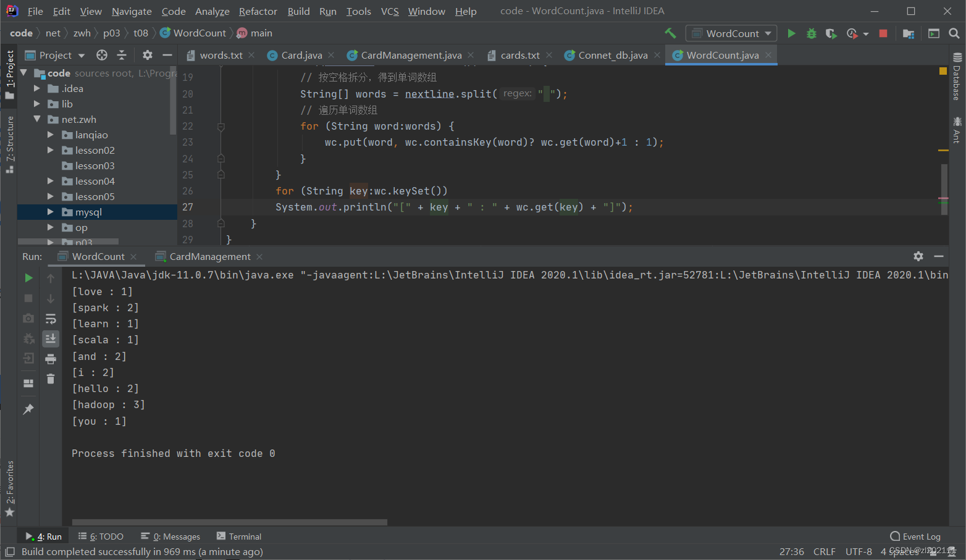Open the WordCount run configuration dropdown

[x=731, y=33]
